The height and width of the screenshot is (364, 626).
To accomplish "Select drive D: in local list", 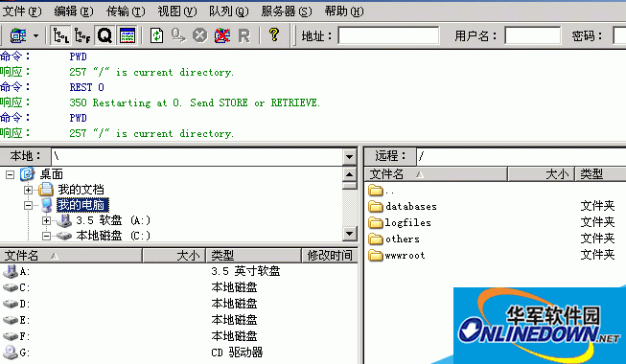I will pyautogui.click(x=16, y=305).
